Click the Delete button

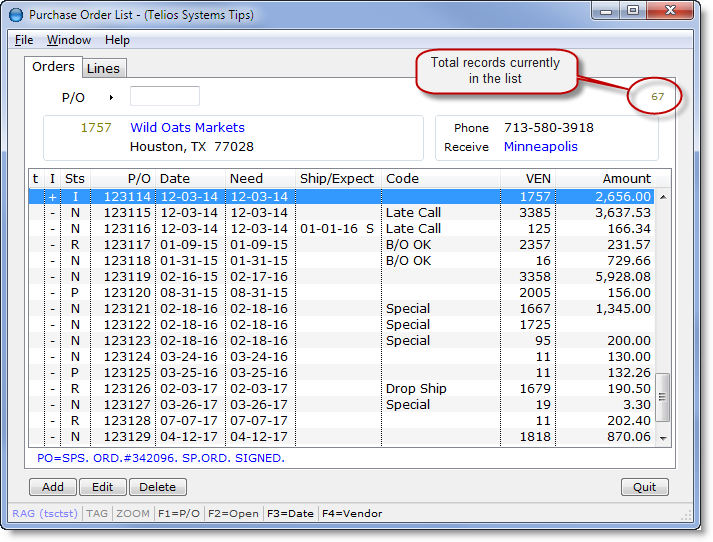pyautogui.click(x=157, y=487)
